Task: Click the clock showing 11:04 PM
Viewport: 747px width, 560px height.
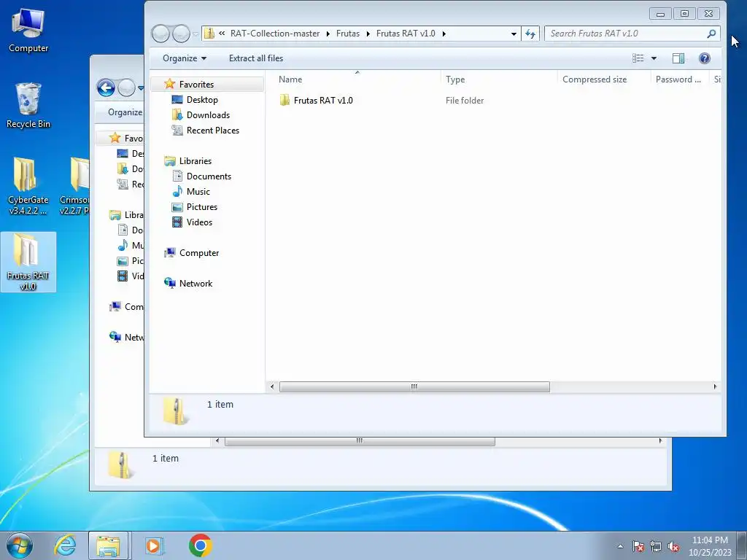Action: point(710,546)
